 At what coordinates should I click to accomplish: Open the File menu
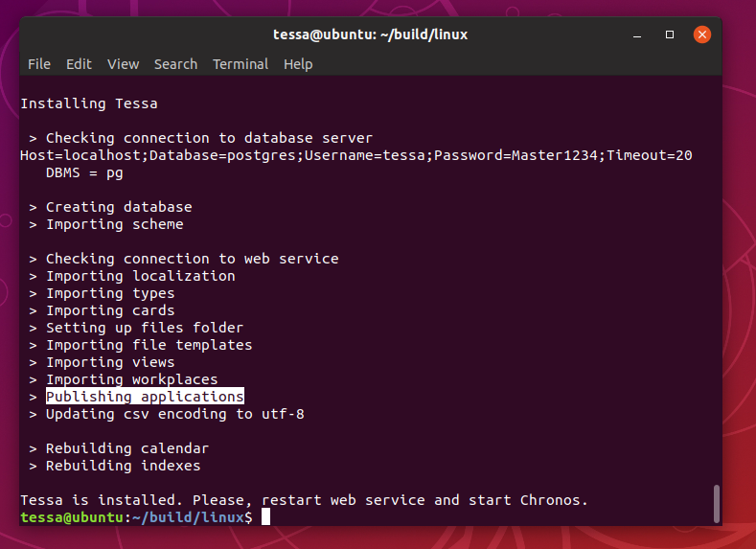(x=39, y=64)
